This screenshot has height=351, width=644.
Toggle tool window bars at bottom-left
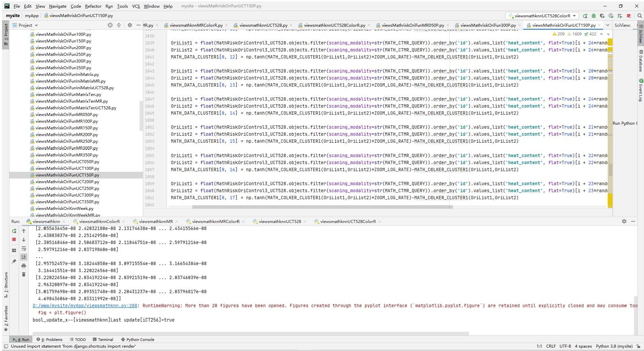tap(6, 346)
